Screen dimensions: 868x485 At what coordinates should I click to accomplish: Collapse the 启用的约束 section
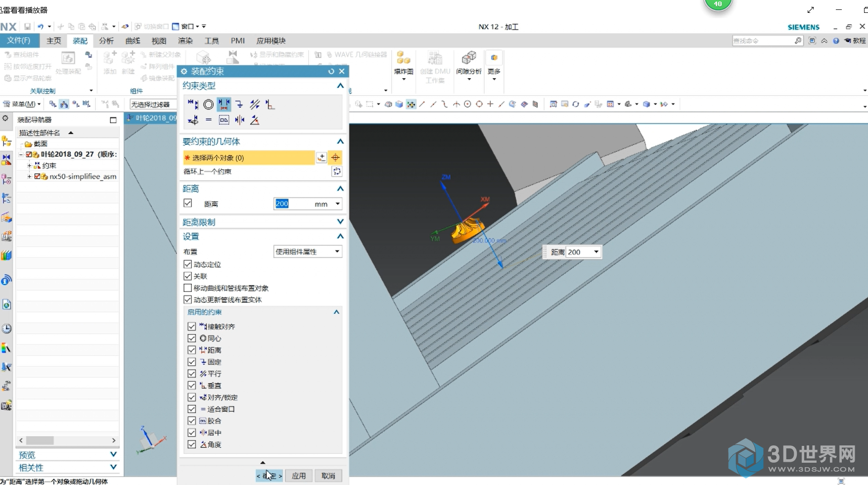[336, 312]
